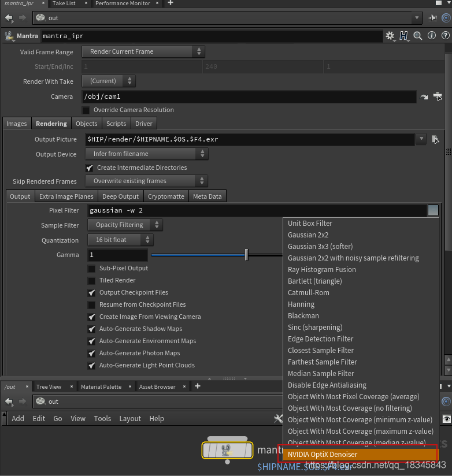Close the Performance Monitor tab

pos(157,3)
